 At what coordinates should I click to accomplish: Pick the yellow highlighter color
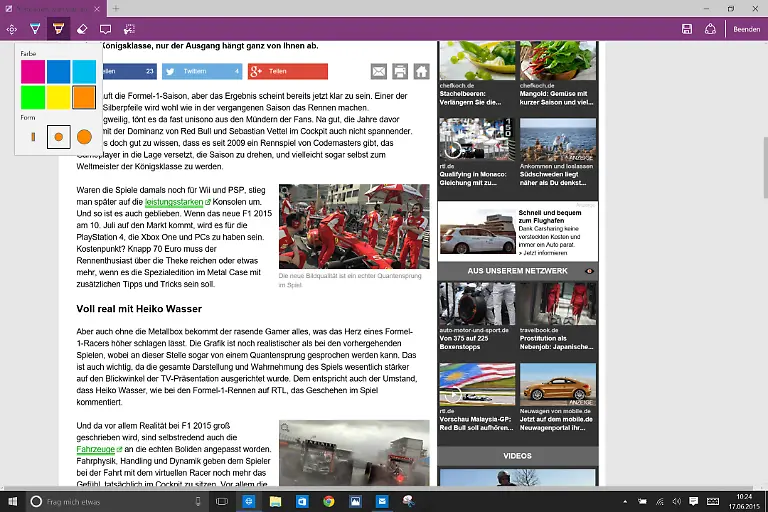(x=59, y=97)
